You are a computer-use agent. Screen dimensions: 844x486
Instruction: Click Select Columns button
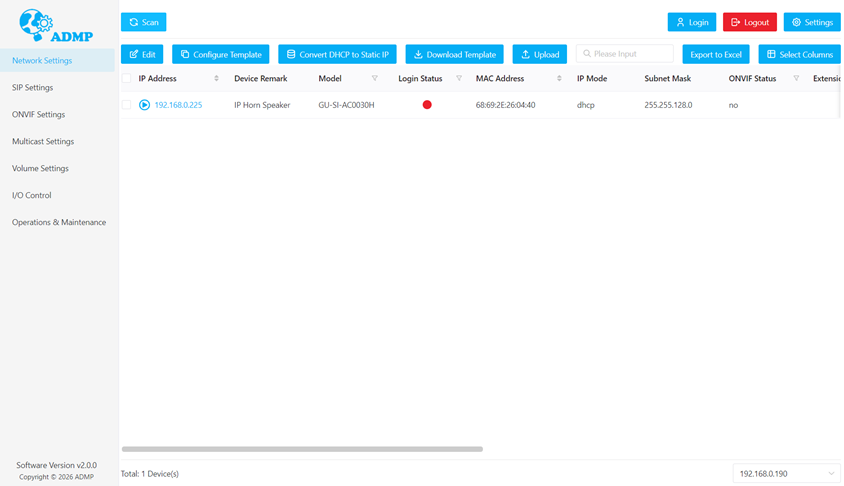pos(799,54)
